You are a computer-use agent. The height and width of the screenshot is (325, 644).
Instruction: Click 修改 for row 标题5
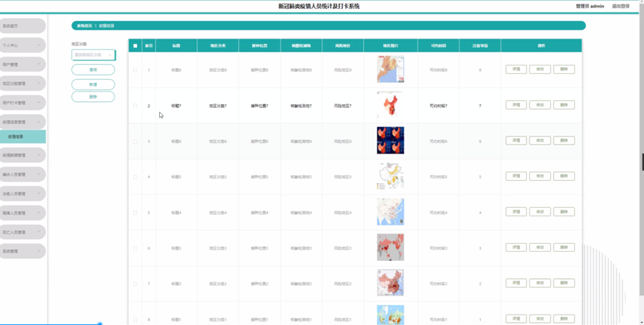tap(540, 176)
